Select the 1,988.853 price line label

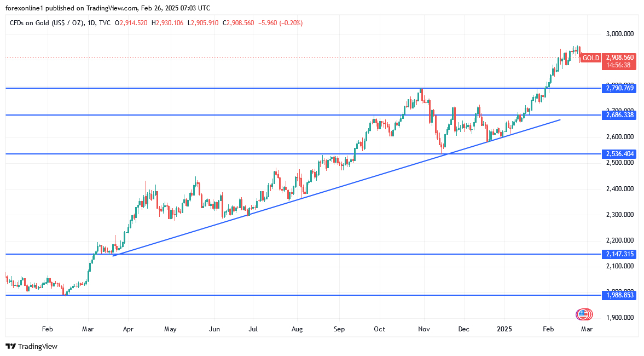click(x=619, y=295)
